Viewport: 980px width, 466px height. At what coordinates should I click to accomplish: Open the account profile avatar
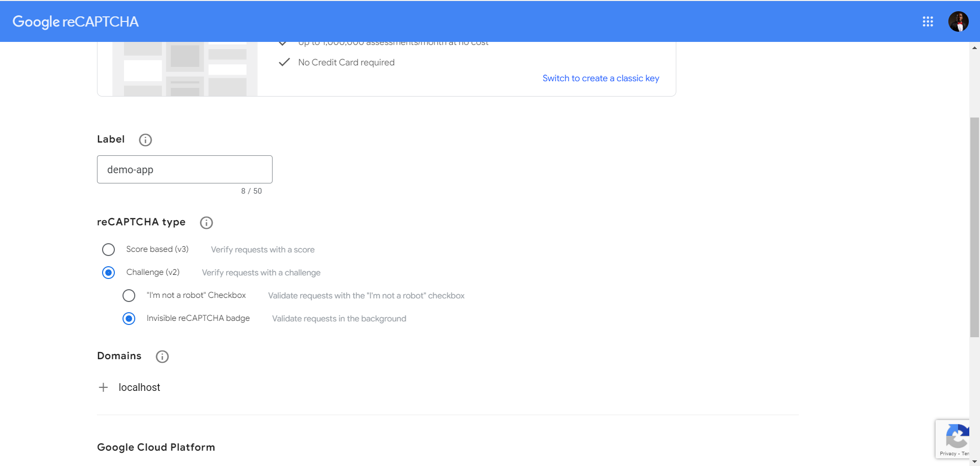click(x=958, y=21)
